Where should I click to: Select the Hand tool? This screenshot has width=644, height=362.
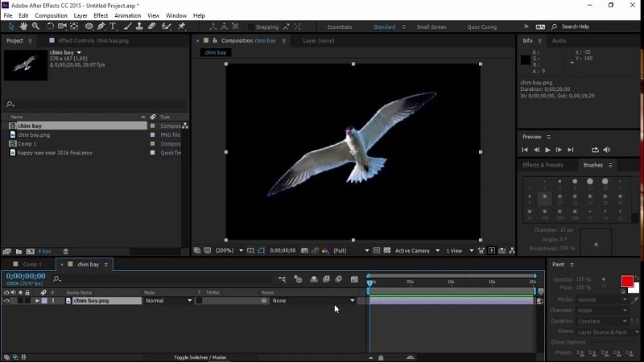(23, 27)
